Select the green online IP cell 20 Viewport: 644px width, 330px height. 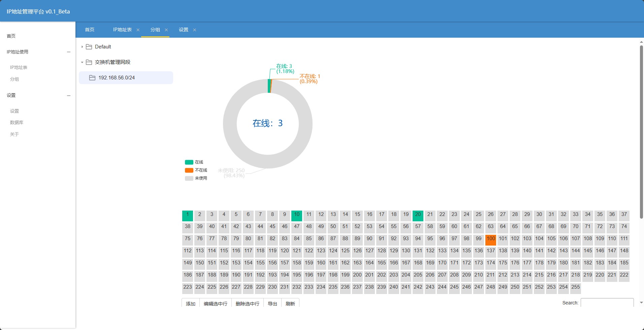418,216
